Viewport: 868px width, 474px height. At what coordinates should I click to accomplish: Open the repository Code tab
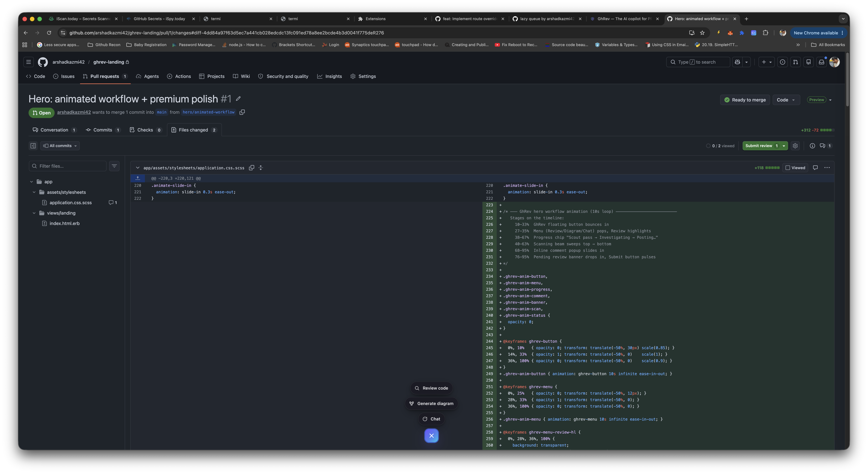pos(36,76)
